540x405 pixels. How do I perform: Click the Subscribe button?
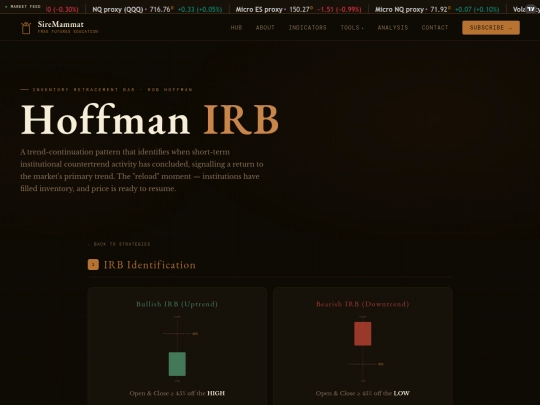pyautogui.click(x=491, y=28)
